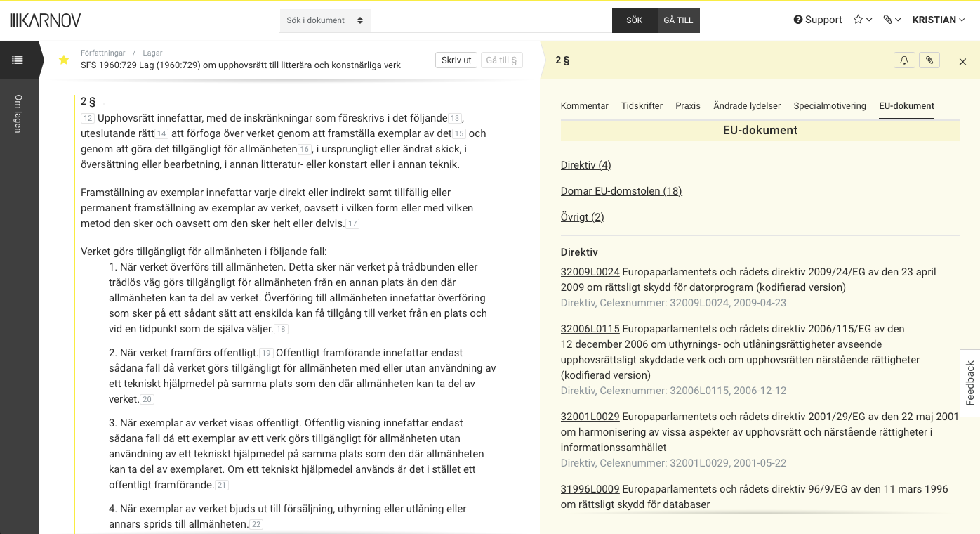This screenshot has height=534, width=980.
Task: Click the document title 'SFS 1960:729 Lag (1960:729)...'
Action: click(241, 65)
